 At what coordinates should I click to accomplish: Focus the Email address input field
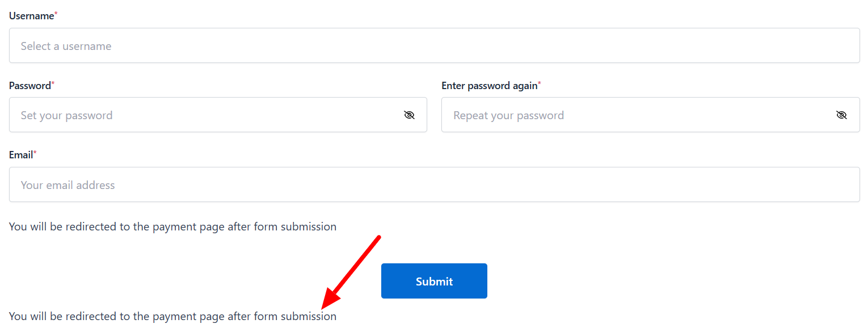(434, 184)
